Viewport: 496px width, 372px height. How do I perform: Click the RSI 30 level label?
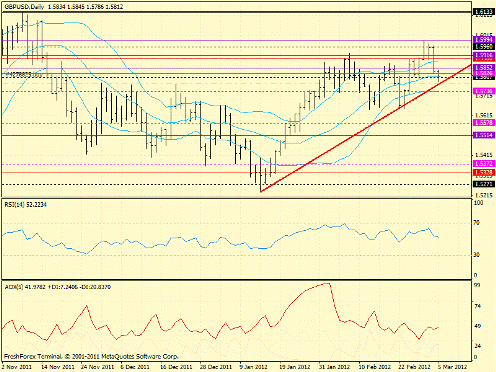[477, 255]
